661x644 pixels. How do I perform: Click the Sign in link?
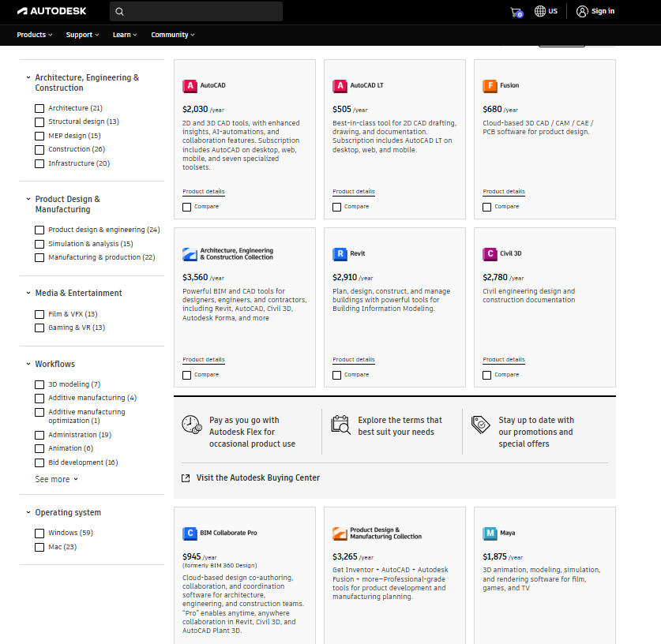[603, 11]
